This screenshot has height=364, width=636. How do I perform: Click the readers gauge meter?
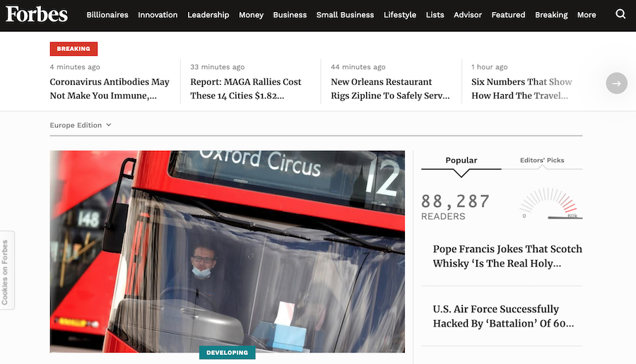coord(550,204)
